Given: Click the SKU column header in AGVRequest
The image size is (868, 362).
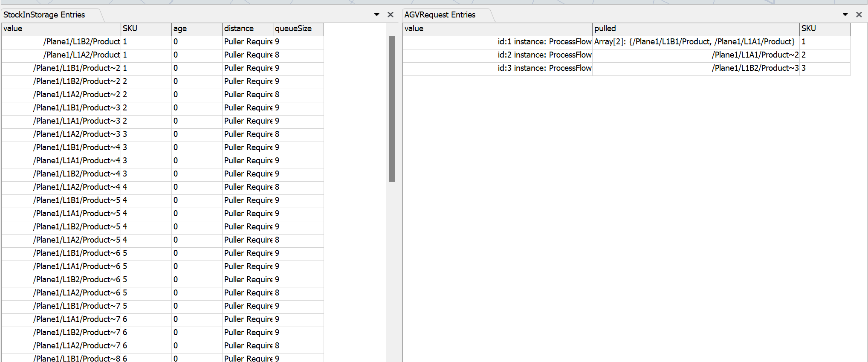Looking at the screenshot, I should (824, 29).
